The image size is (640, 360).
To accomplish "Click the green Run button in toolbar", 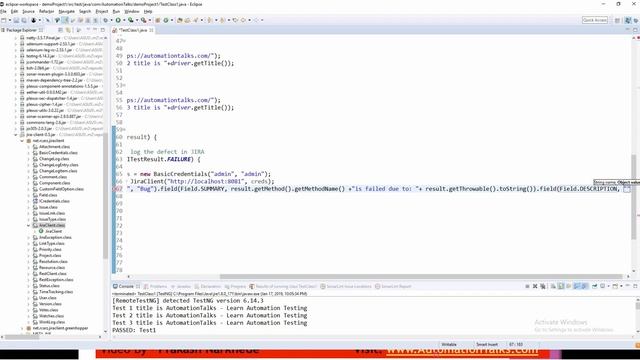I will (x=118, y=20).
